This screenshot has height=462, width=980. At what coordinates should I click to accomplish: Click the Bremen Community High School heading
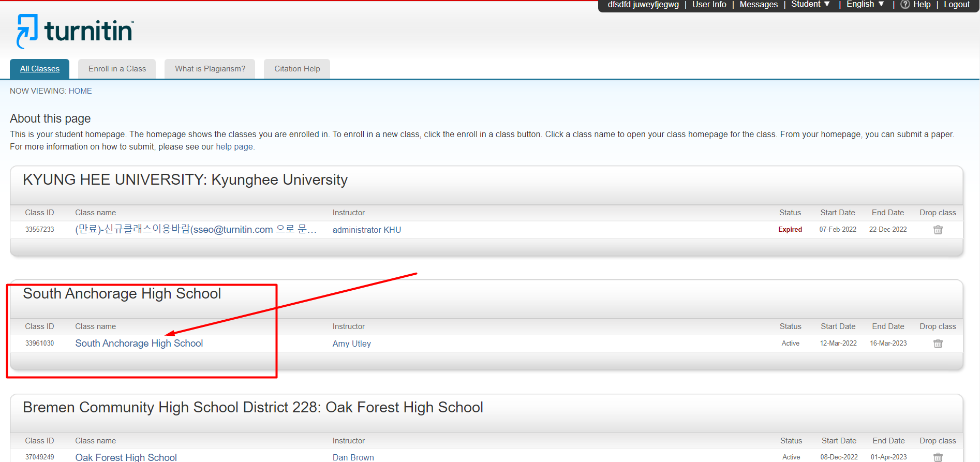(253, 407)
